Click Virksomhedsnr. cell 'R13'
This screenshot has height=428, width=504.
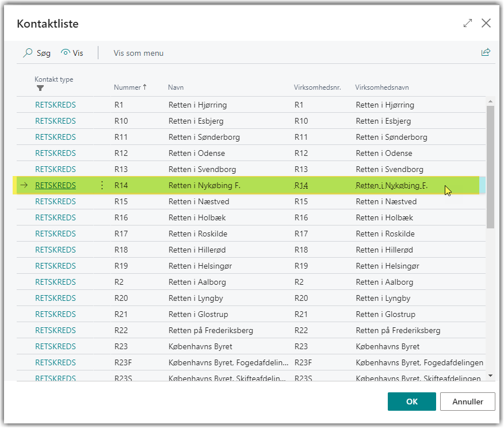(x=301, y=169)
